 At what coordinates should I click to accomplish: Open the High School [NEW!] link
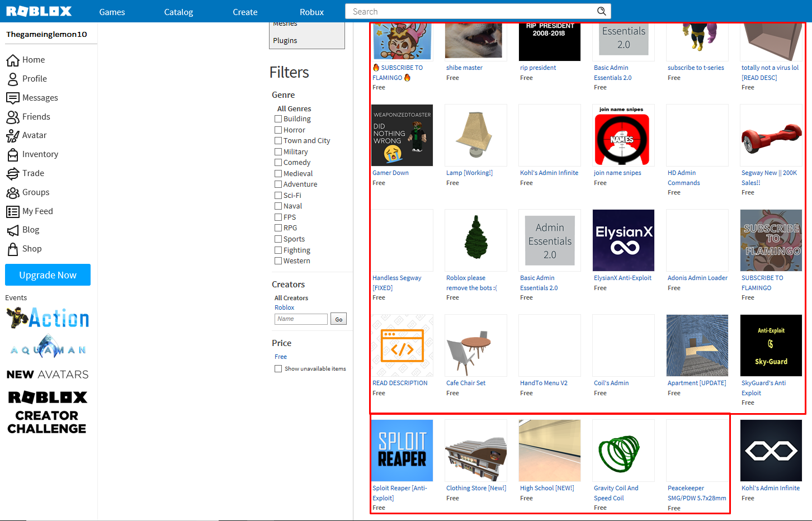(x=547, y=488)
